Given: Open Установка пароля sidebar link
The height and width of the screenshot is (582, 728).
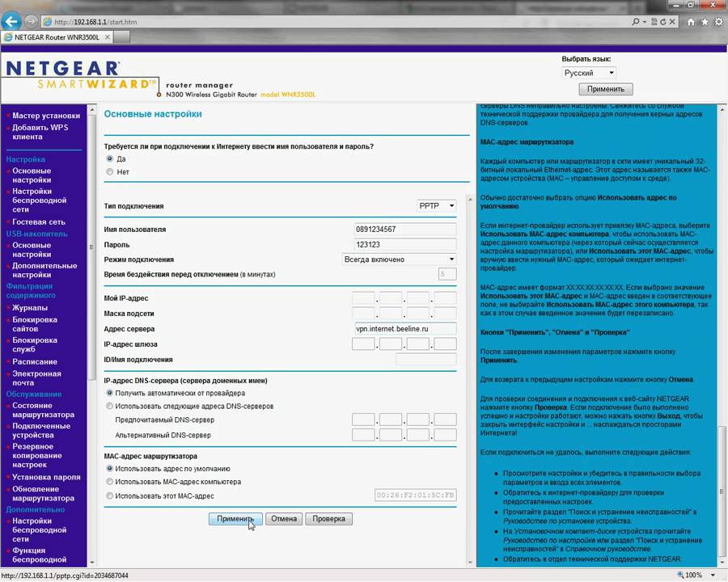Looking at the screenshot, I should click(46, 477).
